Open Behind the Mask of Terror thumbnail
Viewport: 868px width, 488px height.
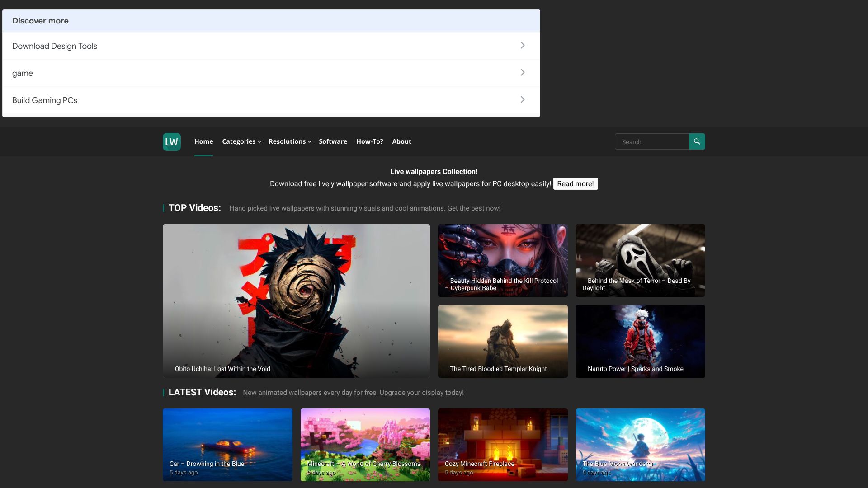pos(640,260)
